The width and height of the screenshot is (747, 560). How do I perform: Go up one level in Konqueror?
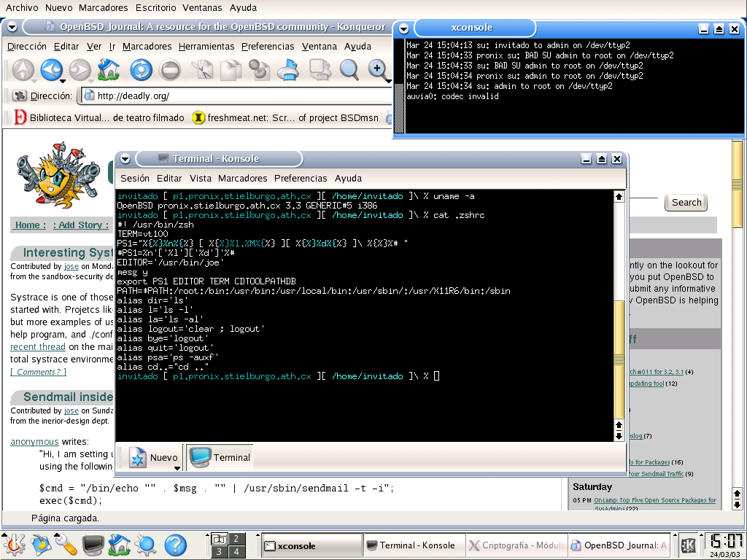[x=23, y=69]
